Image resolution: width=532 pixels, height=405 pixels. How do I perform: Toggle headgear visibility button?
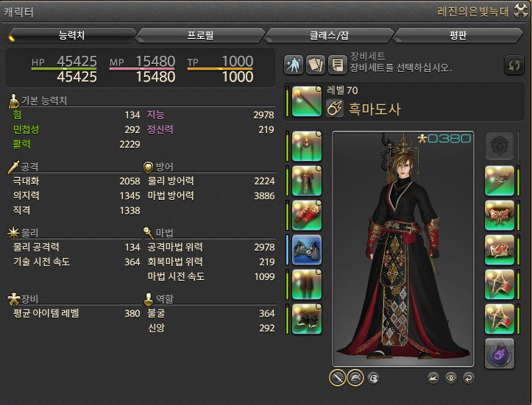coord(355,378)
